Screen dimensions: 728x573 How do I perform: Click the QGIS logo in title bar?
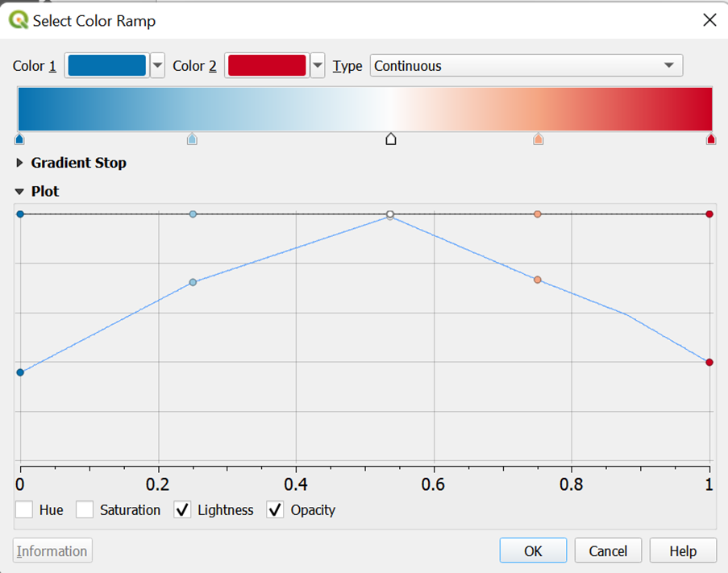click(18, 20)
